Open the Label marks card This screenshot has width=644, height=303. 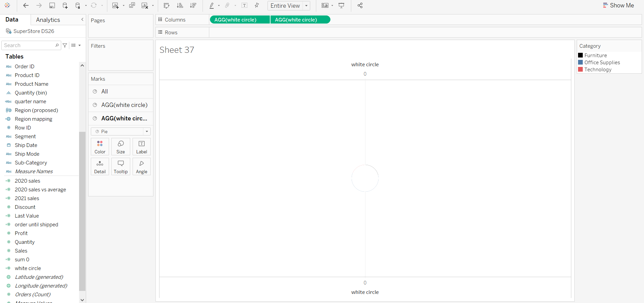pyautogui.click(x=142, y=147)
